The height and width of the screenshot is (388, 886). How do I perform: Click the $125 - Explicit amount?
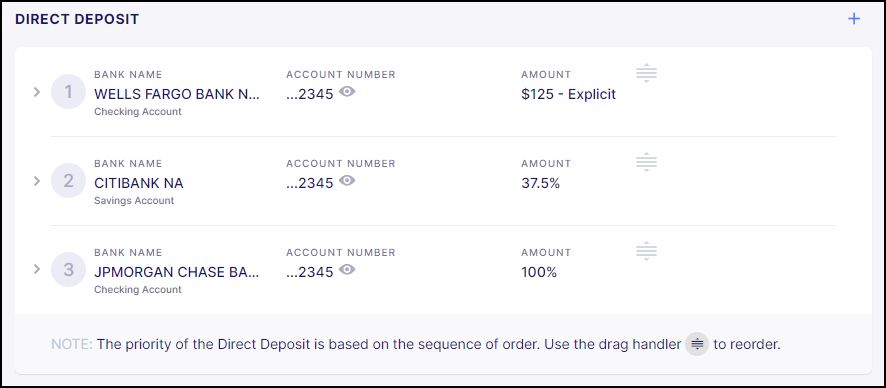tap(568, 94)
